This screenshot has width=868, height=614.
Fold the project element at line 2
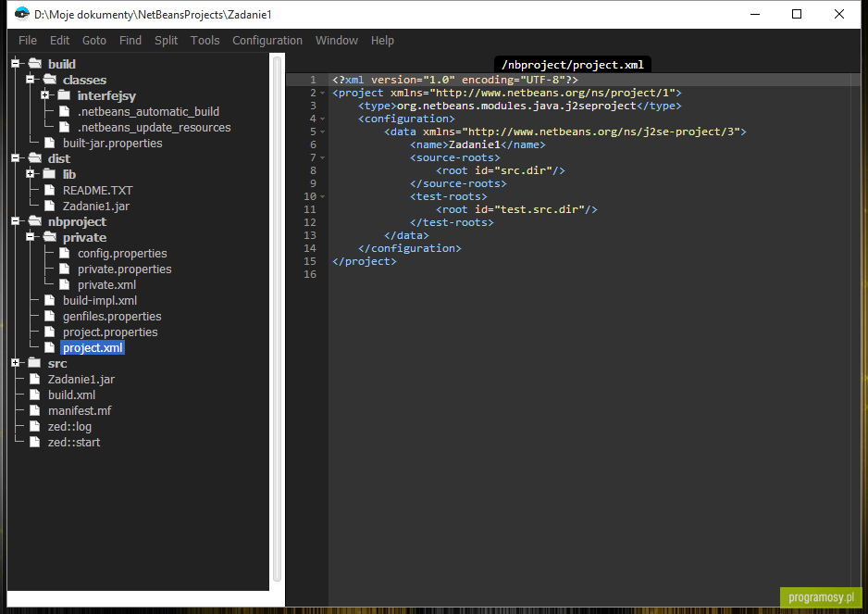click(322, 94)
